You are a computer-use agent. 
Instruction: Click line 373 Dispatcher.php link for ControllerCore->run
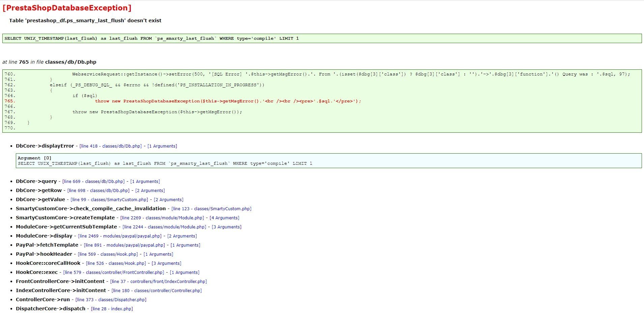tap(111, 300)
